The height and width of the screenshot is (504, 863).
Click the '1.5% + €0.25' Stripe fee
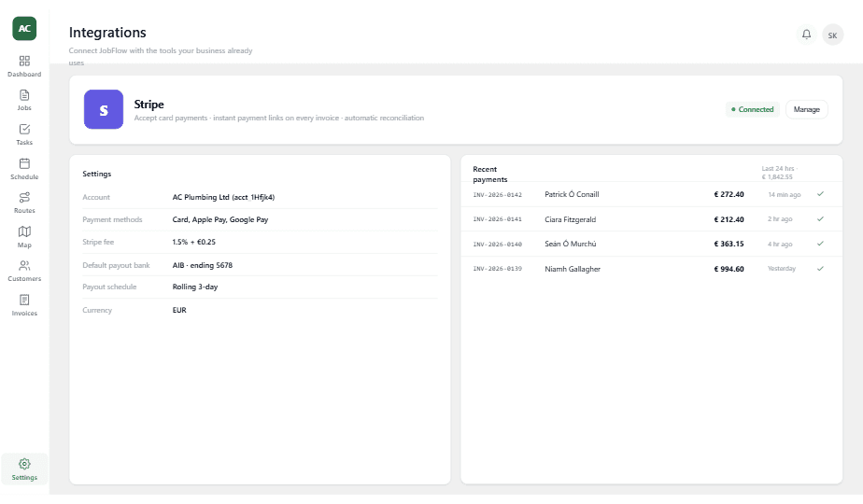pos(193,242)
